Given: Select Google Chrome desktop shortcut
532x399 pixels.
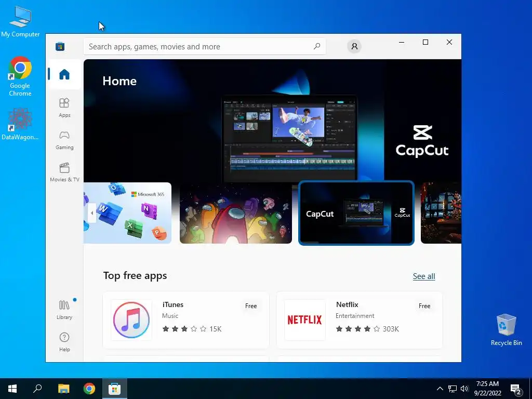Looking at the screenshot, I should click(20, 77).
